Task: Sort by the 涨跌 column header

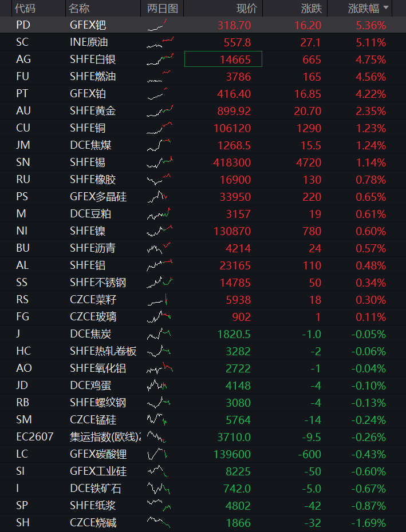Action: (311, 8)
